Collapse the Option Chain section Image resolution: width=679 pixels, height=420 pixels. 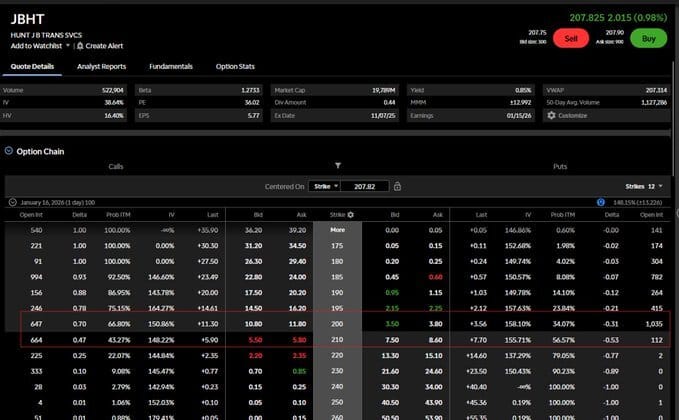point(9,151)
